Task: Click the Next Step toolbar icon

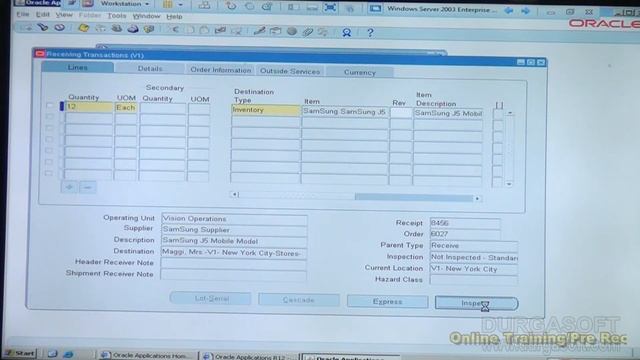Action: pyautogui.click(x=100, y=28)
